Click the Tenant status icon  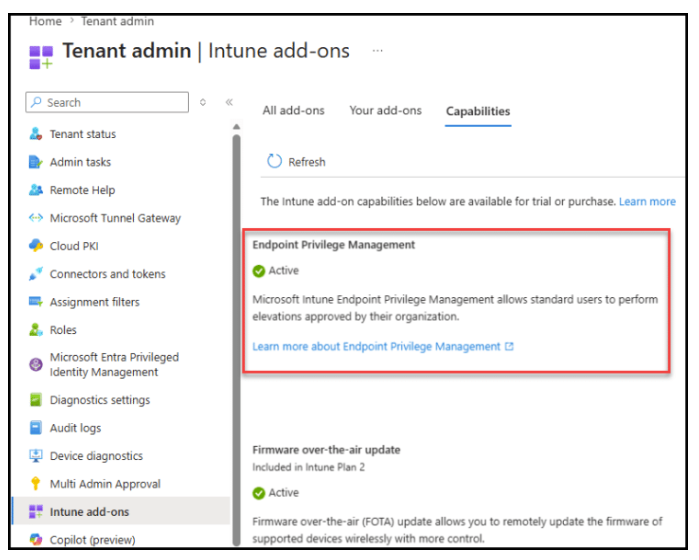point(36,134)
